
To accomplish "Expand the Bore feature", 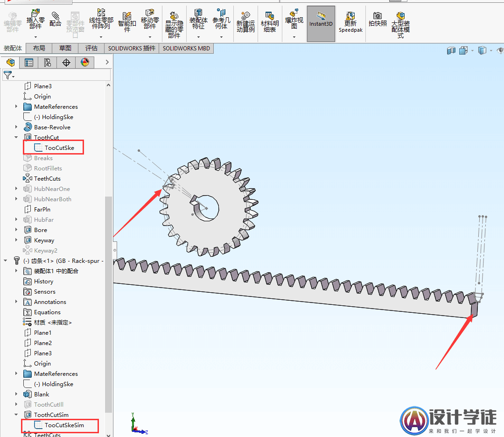I will 16,230.
